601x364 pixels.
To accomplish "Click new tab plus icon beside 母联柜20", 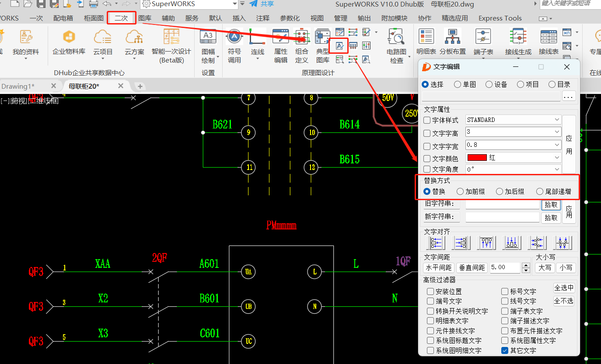I will click(x=140, y=86).
